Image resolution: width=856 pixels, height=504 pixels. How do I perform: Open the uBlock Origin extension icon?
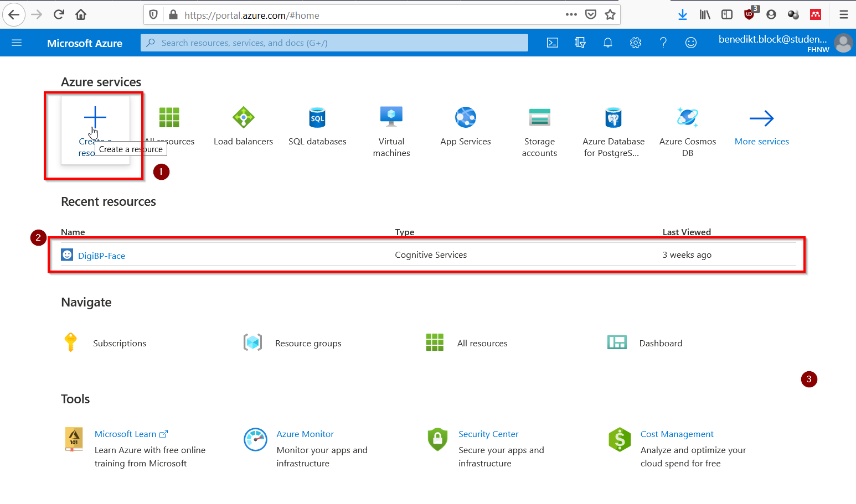pos(750,14)
